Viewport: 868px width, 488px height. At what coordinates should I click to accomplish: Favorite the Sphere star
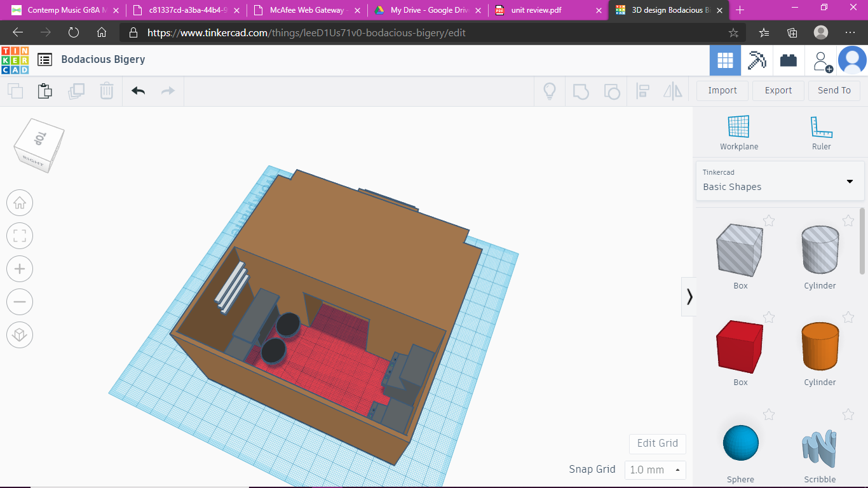point(769,415)
